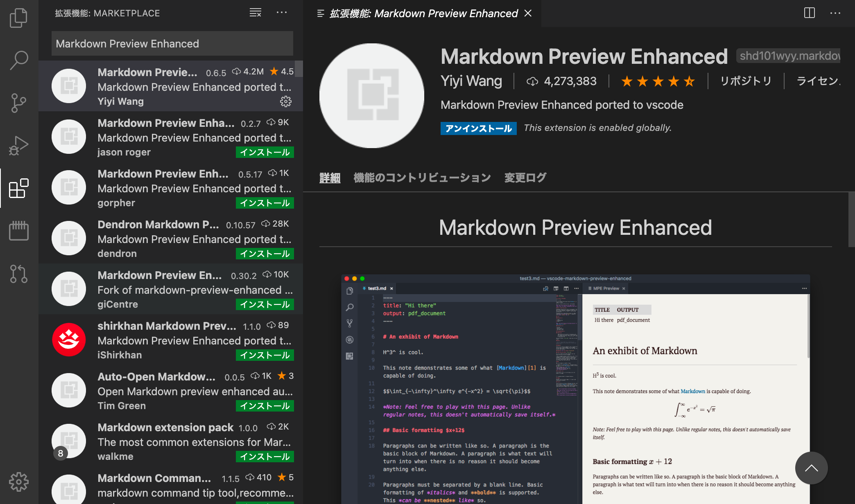Image resolution: width=855 pixels, height=504 pixels.
Task: Clear extensions search results icon
Action: point(256,13)
